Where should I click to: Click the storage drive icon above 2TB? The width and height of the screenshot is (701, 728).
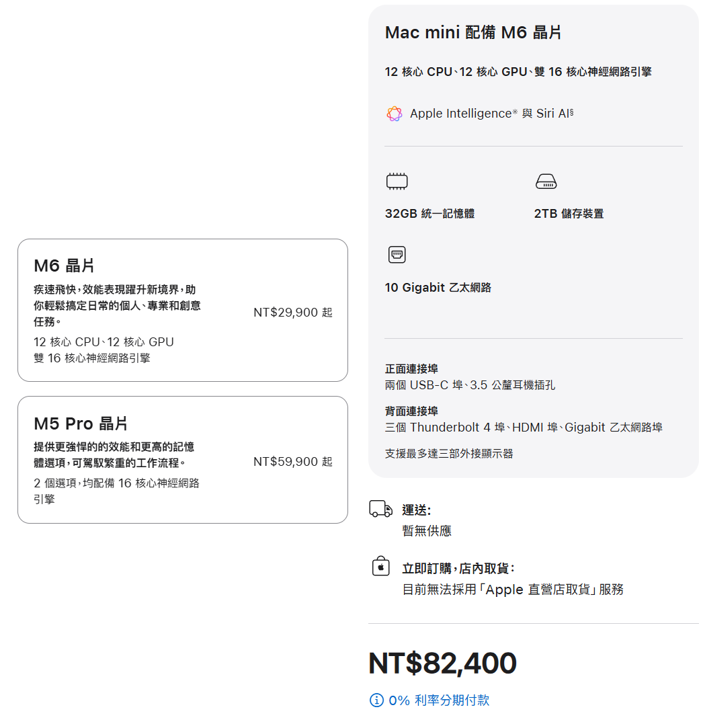tap(546, 181)
